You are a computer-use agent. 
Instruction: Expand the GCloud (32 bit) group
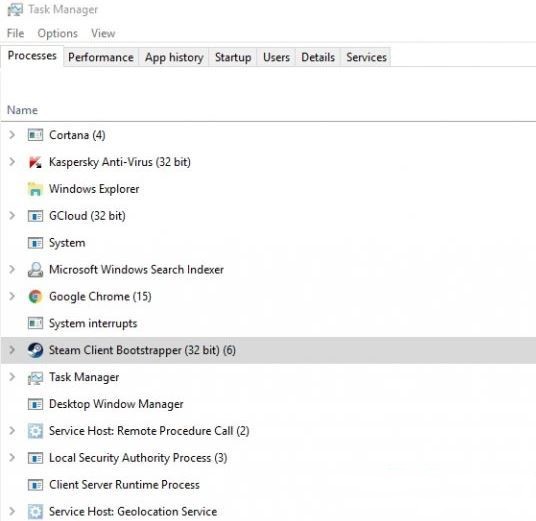coord(12,215)
